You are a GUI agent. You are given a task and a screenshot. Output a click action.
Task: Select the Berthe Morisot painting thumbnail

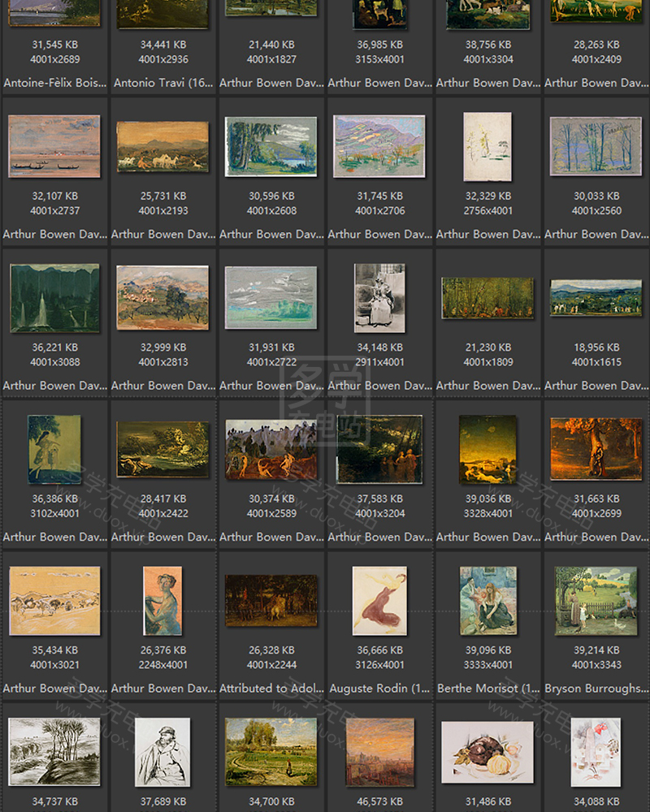click(487, 601)
